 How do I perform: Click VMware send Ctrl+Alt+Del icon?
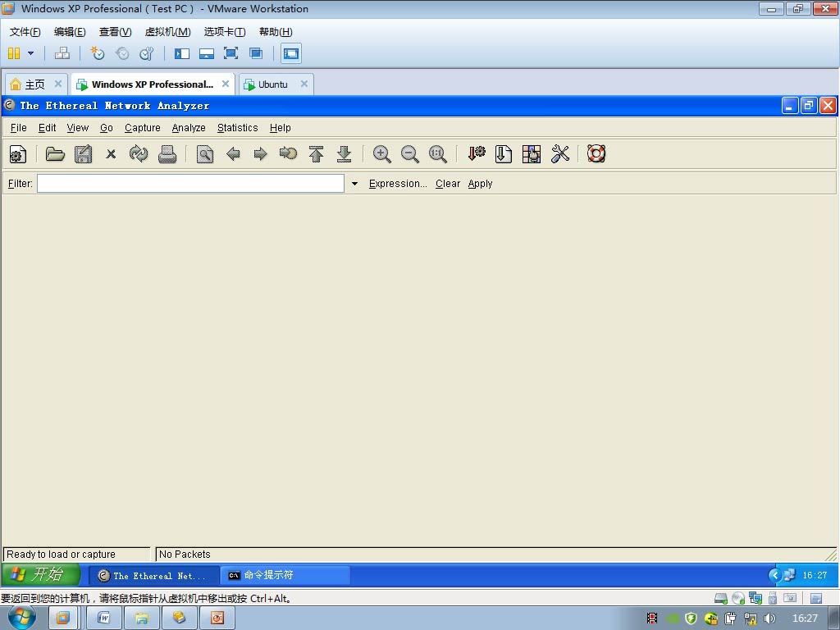[62, 53]
